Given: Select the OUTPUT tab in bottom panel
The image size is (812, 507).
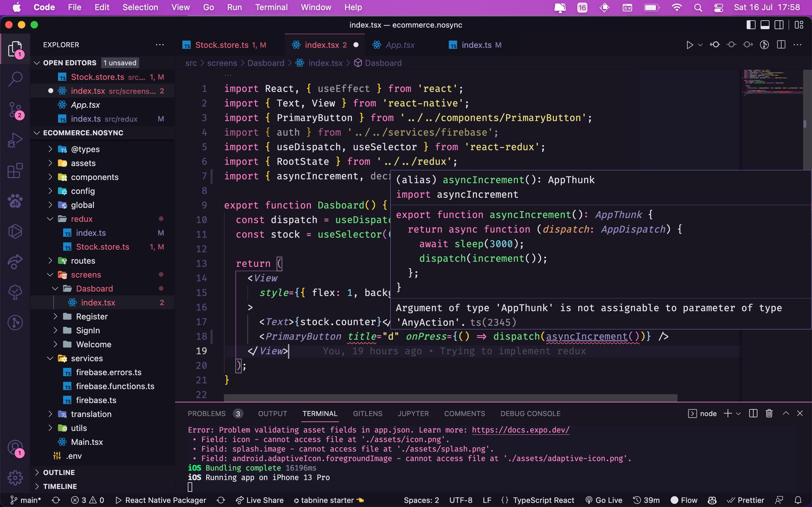Looking at the screenshot, I should 272,414.
